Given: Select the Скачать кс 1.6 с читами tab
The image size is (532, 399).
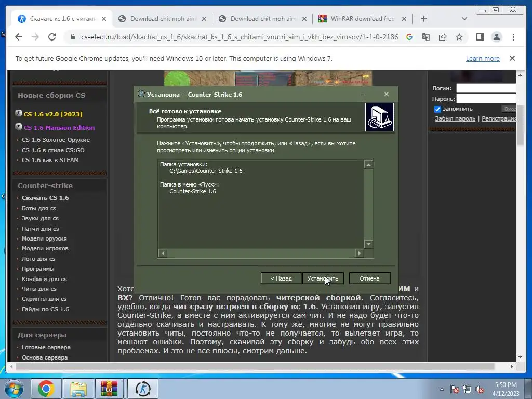Looking at the screenshot, I should pyautogui.click(x=62, y=19).
